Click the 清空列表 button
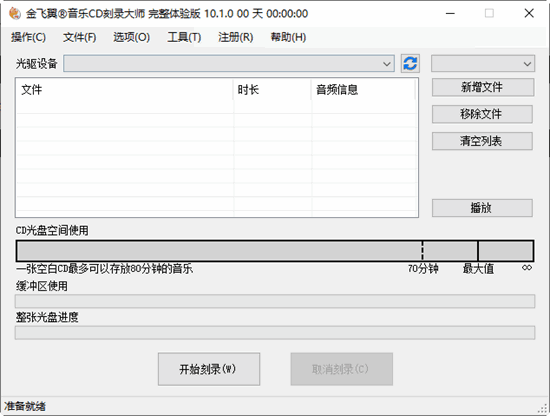550x416 pixels. [482, 141]
